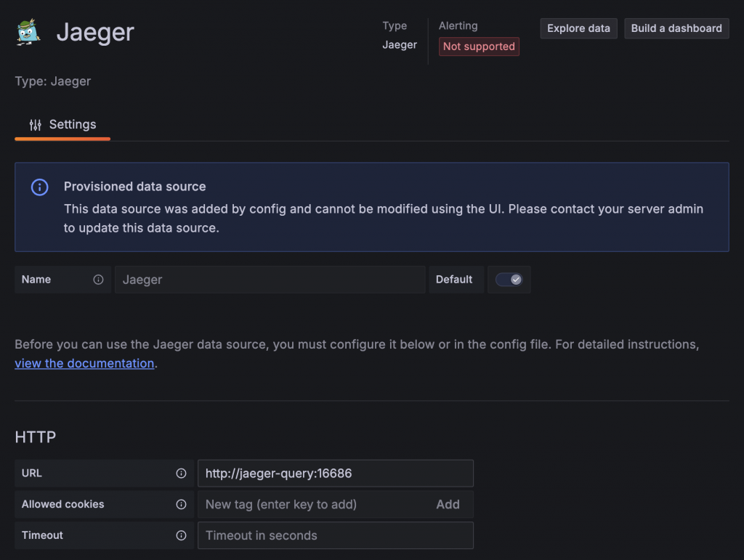Image resolution: width=744 pixels, height=560 pixels.
Task: Click the Not supported alerting badge
Action: (x=479, y=46)
